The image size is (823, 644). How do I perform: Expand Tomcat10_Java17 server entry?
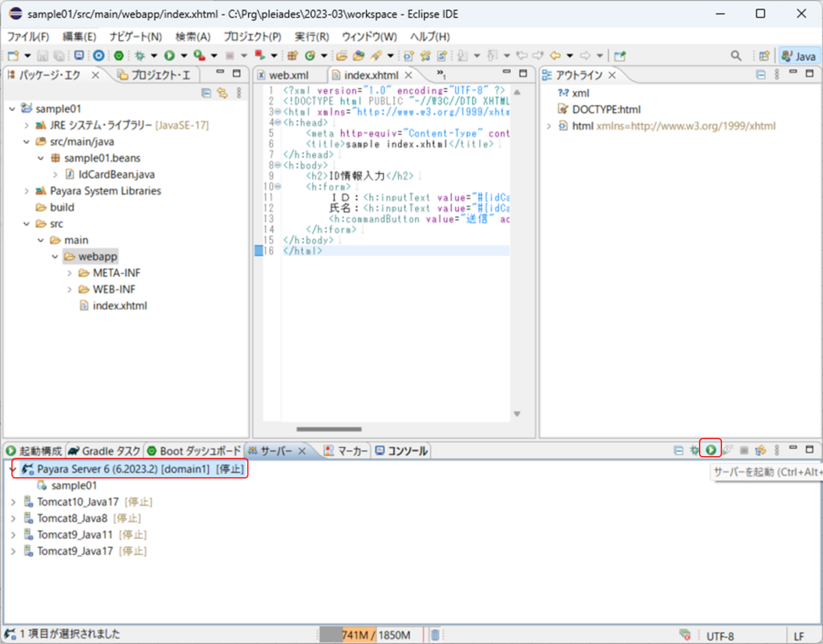13,502
